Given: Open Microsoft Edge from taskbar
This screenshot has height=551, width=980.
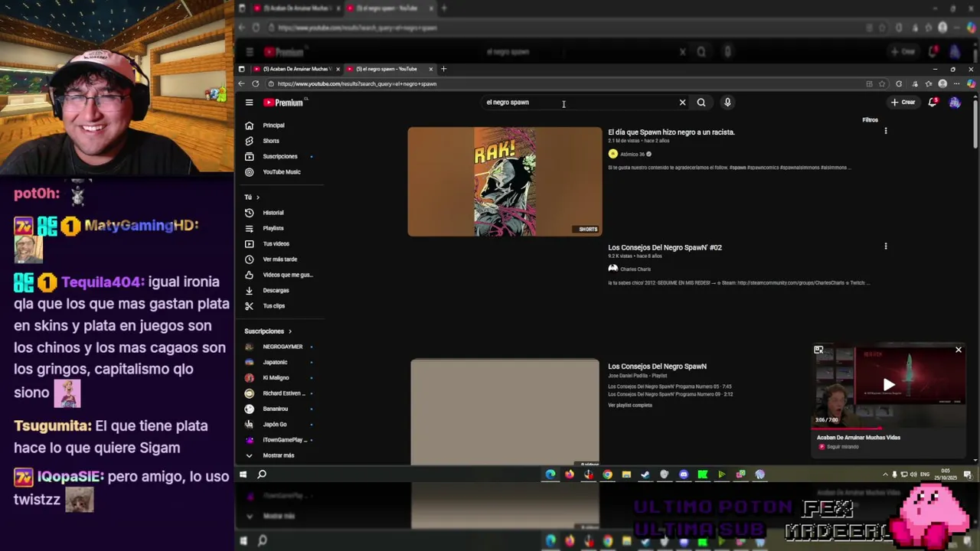Looking at the screenshot, I should [550, 474].
